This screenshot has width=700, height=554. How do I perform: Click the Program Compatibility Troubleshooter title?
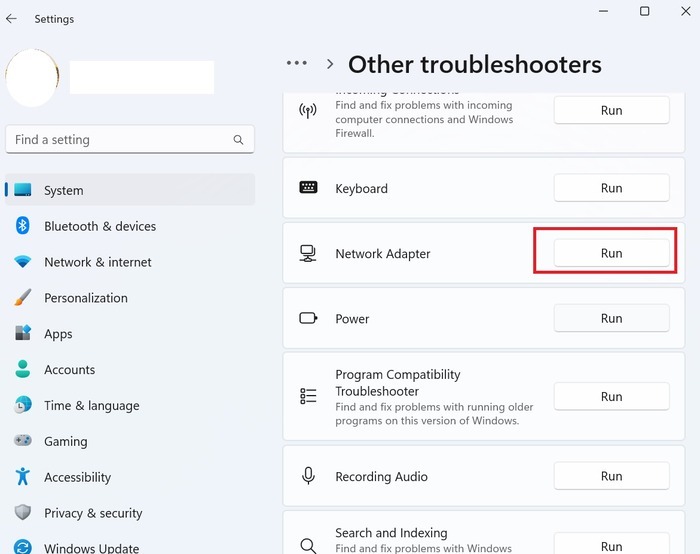point(398,383)
